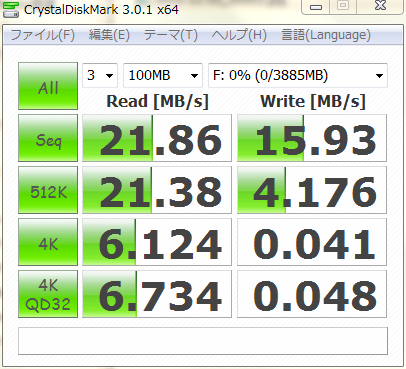
Task: Select the 4K read result 6.124
Action: (x=157, y=242)
